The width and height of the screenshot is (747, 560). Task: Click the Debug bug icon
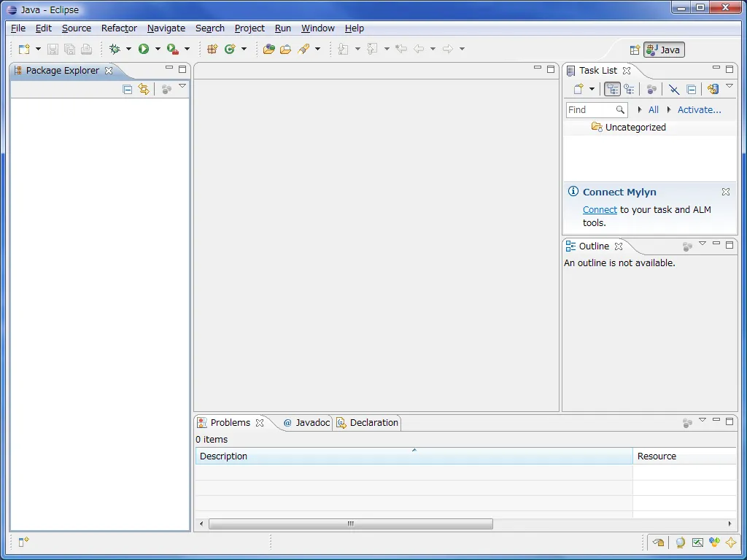point(115,49)
